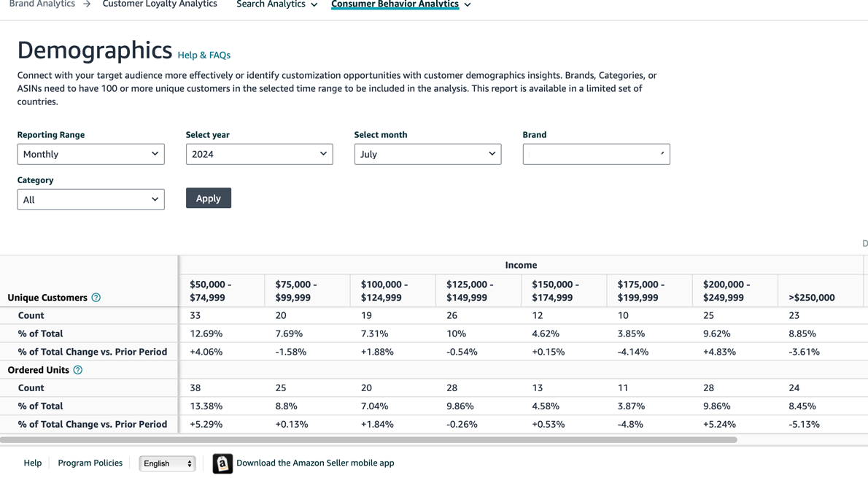Go to Brand Analytics breadcrumb link
The height and width of the screenshot is (478, 868).
[x=42, y=4]
